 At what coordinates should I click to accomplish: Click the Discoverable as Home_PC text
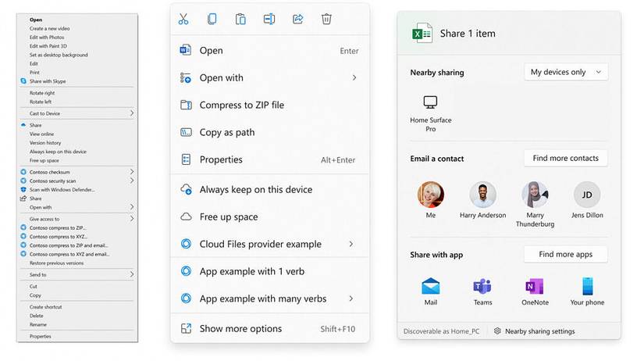pyautogui.click(x=441, y=331)
